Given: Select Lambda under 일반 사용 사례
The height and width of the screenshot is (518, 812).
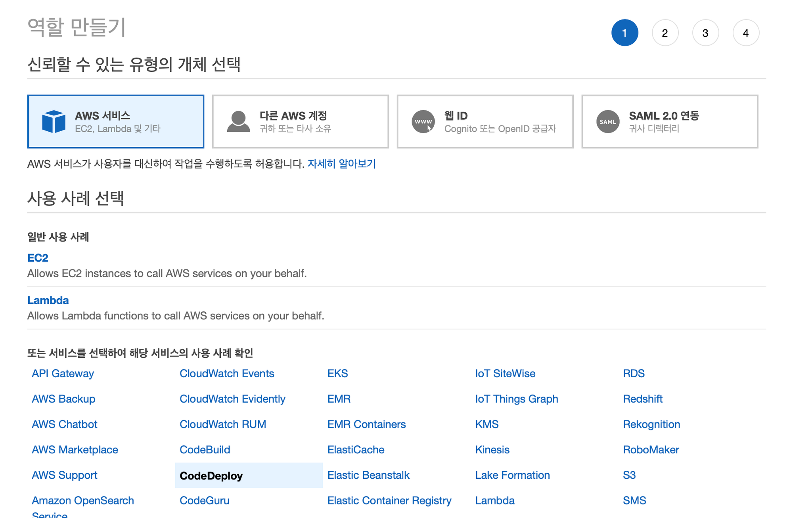Looking at the screenshot, I should click(x=48, y=300).
